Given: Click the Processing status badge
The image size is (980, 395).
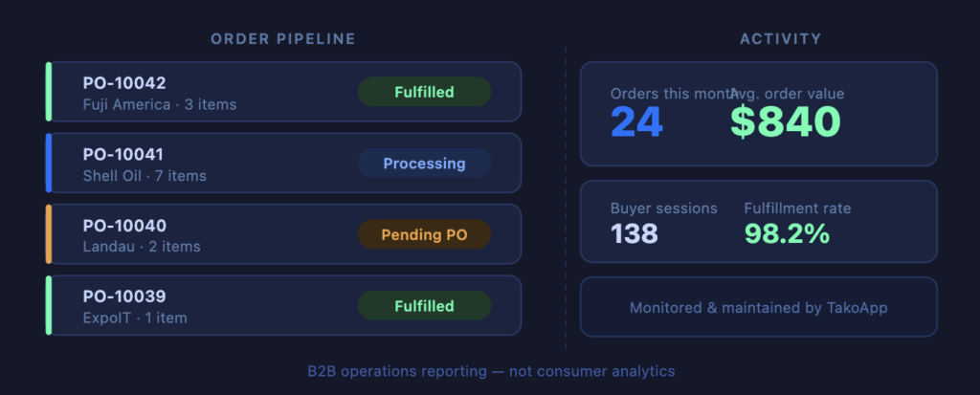Looking at the screenshot, I should coord(424,164).
